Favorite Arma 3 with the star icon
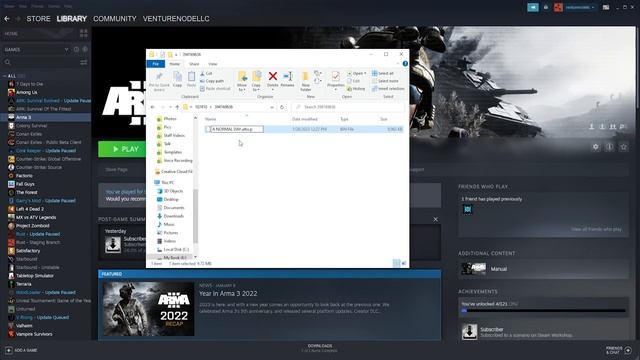This screenshot has height=360, width=640. click(x=623, y=147)
